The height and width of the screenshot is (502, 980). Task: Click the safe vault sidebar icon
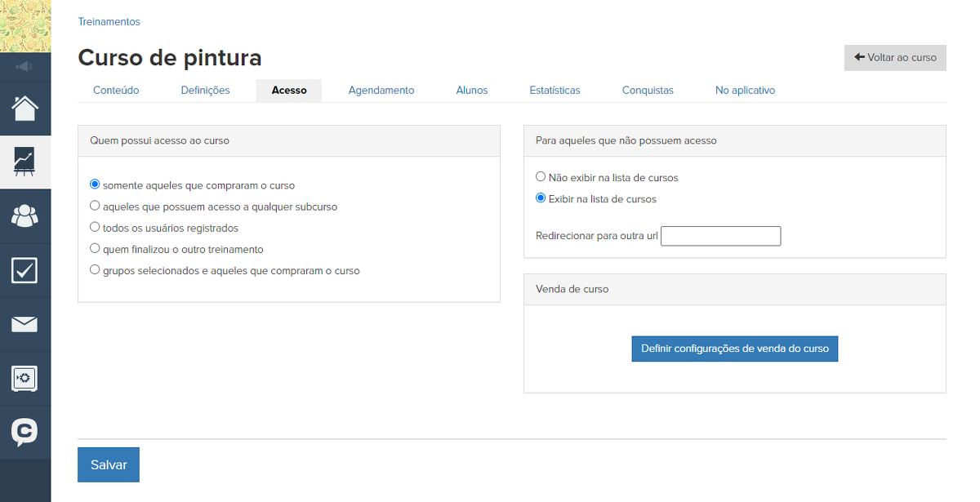[x=24, y=379]
